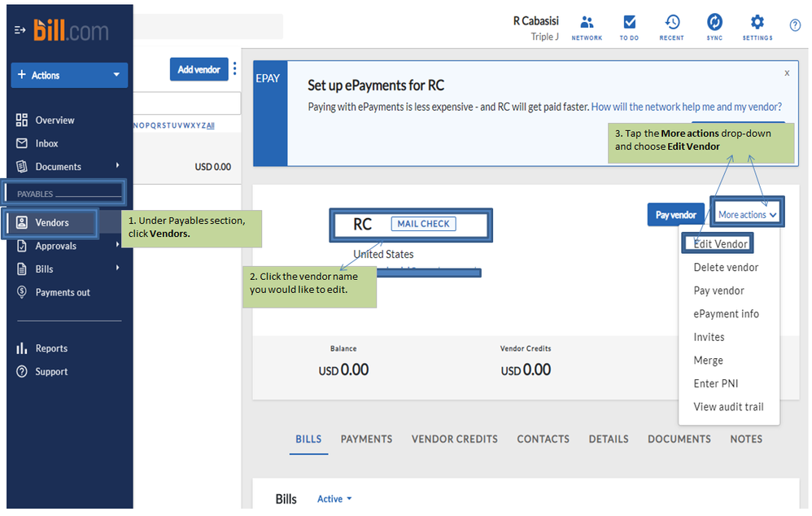The image size is (812, 516).
Task: Switch to the Payments tab
Action: pos(366,439)
